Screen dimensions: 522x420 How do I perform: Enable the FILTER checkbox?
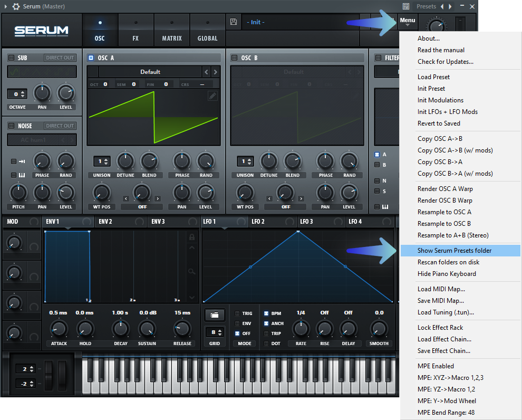coord(378,58)
